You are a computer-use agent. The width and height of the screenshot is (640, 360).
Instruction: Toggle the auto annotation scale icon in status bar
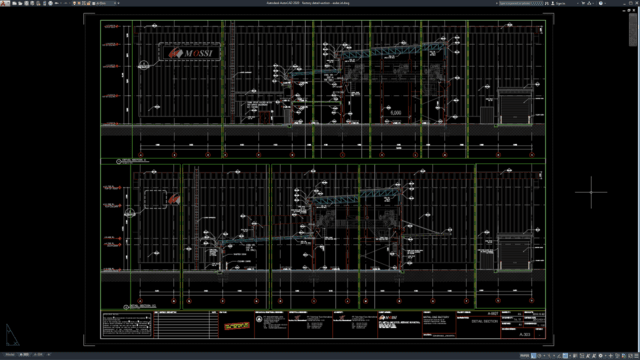click(594, 356)
